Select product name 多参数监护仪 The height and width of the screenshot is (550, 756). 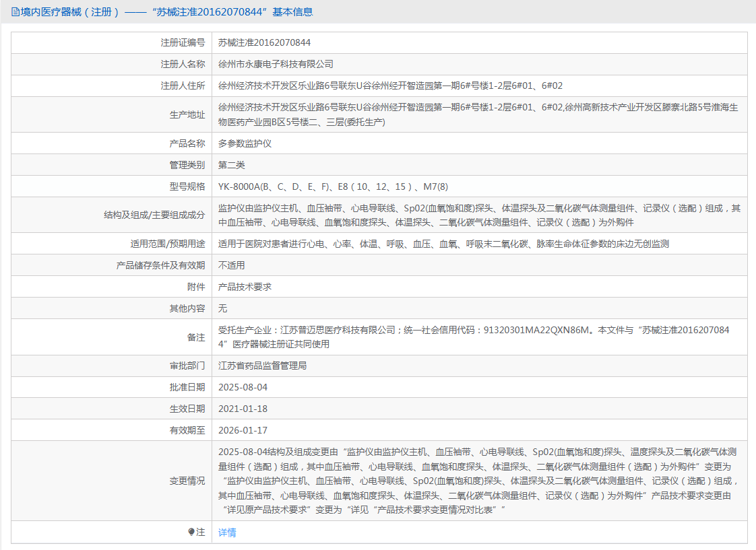[245, 143]
